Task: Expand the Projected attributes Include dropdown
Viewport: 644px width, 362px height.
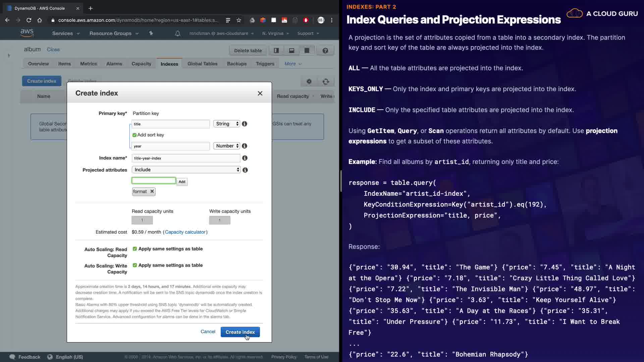Action: coord(186,170)
